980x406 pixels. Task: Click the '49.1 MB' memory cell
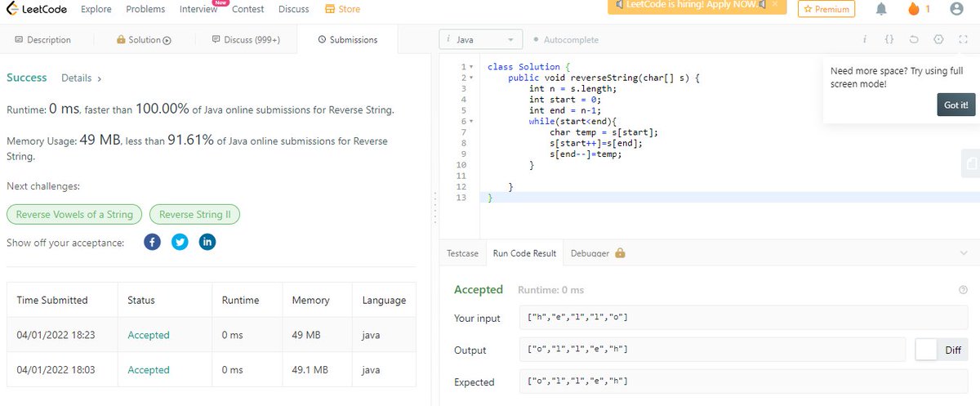(310, 370)
